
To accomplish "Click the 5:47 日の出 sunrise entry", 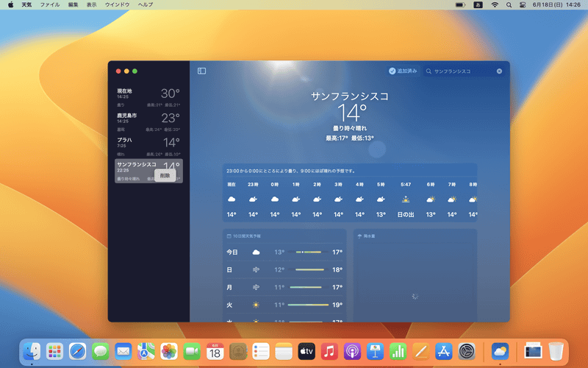I will click(x=406, y=199).
